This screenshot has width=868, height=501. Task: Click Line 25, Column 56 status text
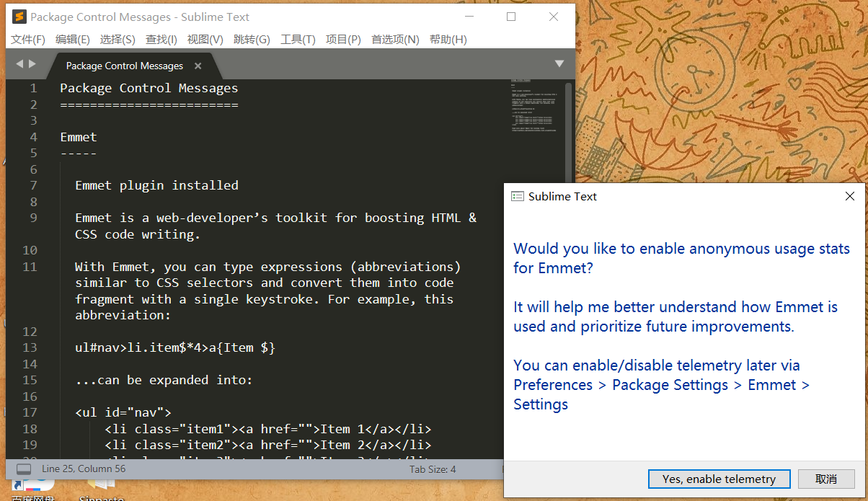click(x=84, y=469)
